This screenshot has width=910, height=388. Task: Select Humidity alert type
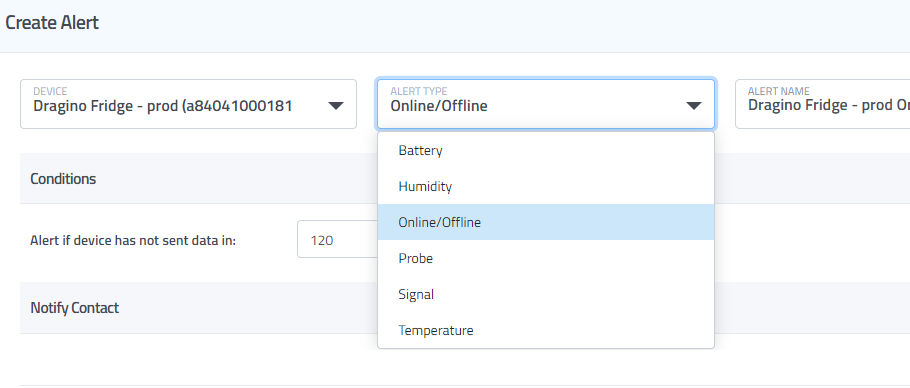546,186
